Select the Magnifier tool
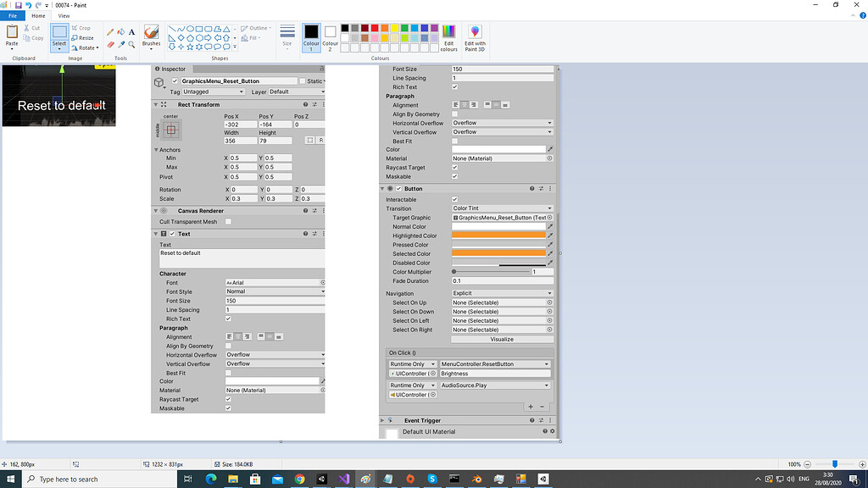This screenshot has width=868, height=488. 131,44
